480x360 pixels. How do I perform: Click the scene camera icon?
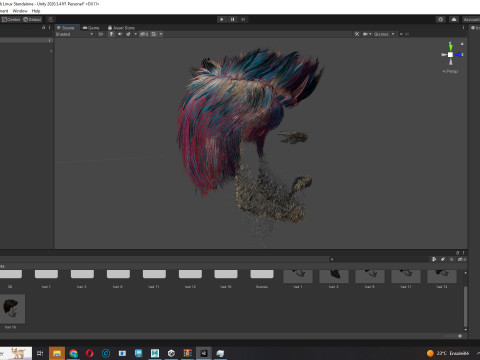[x=365, y=34]
